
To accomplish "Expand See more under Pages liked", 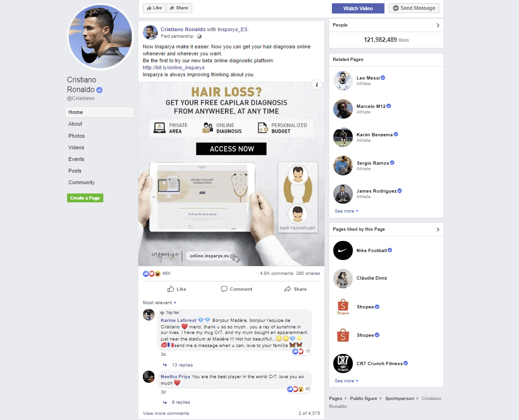I will pyautogui.click(x=346, y=381).
